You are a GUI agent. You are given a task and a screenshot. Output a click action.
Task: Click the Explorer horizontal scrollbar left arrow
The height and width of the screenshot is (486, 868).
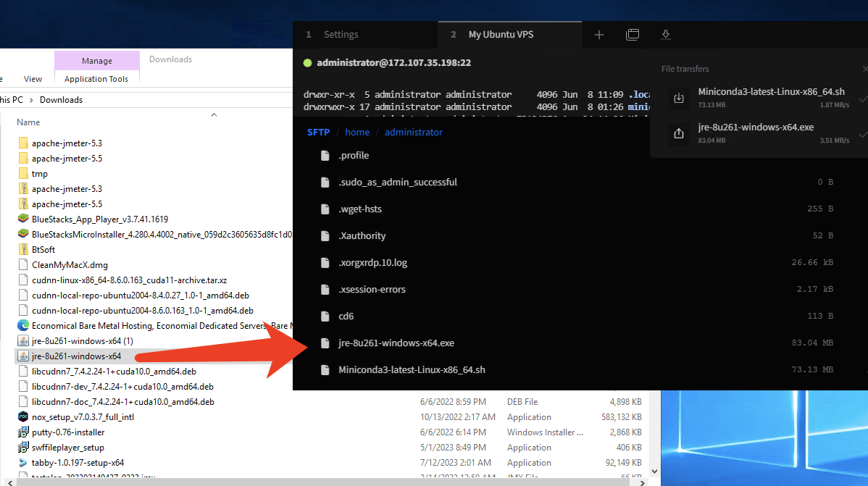click(x=10, y=482)
